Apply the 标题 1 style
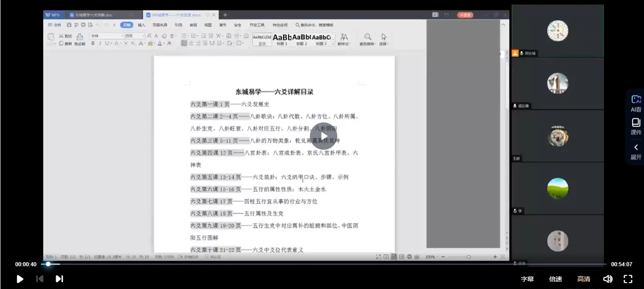 (282, 40)
